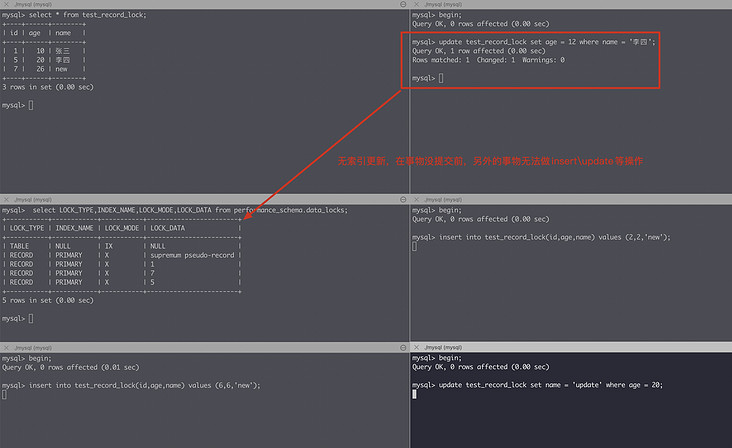Click the age value '10' cell
This screenshot has height=448, width=732.
pos(40,51)
